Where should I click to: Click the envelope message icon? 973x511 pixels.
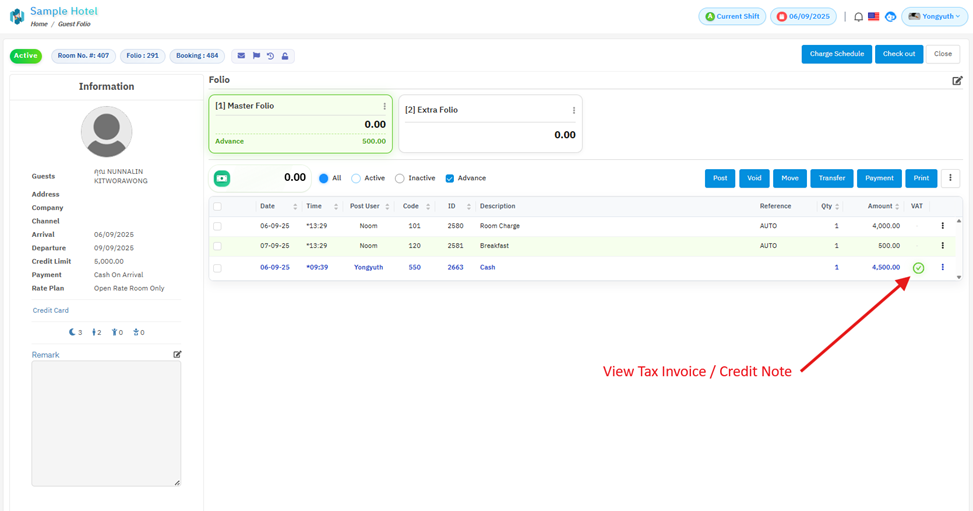pyautogui.click(x=241, y=56)
